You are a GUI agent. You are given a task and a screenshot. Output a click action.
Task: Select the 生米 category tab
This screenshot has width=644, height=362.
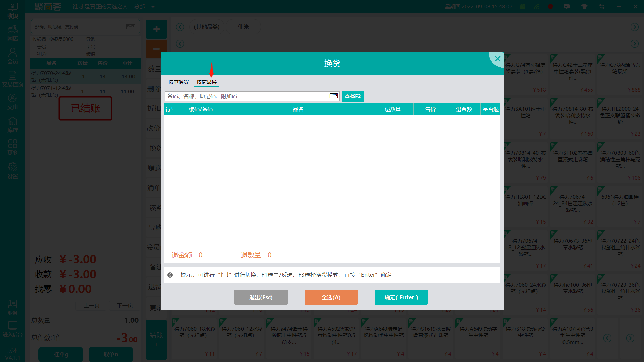243,27
